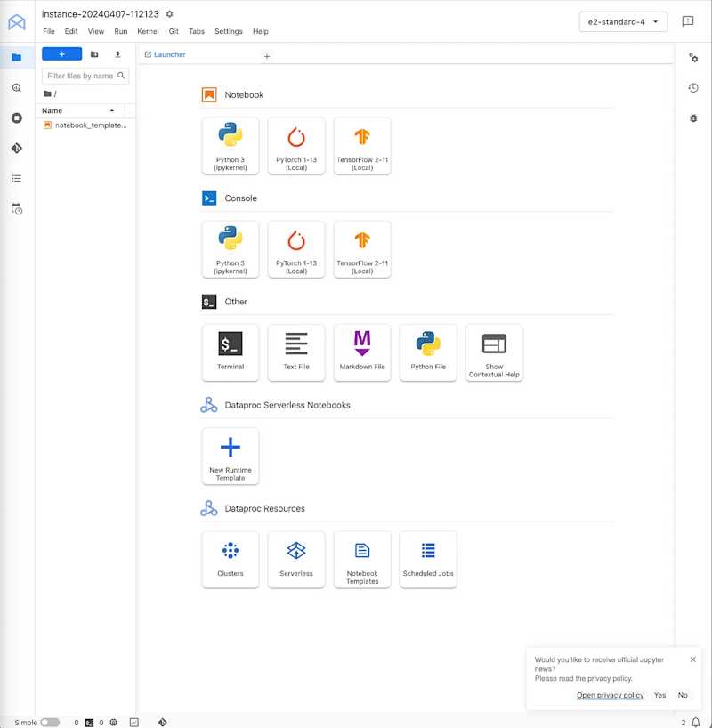The width and height of the screenshot is (712, 728).
Task: Create a new Markdown File
Action: 362,353
